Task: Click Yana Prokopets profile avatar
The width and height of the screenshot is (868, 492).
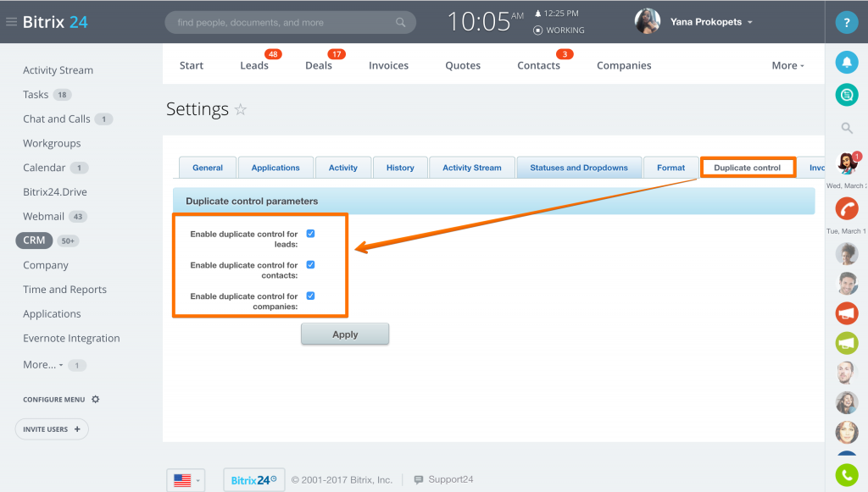Action: tap(647, 22)
